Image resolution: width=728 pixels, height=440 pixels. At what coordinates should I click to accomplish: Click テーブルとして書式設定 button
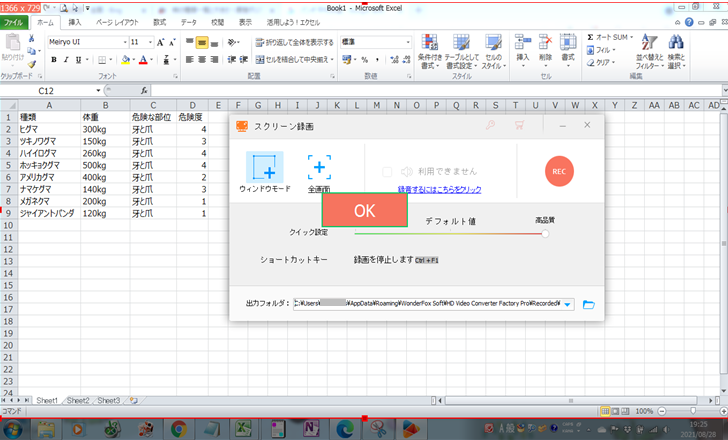[x=461, y=52]
